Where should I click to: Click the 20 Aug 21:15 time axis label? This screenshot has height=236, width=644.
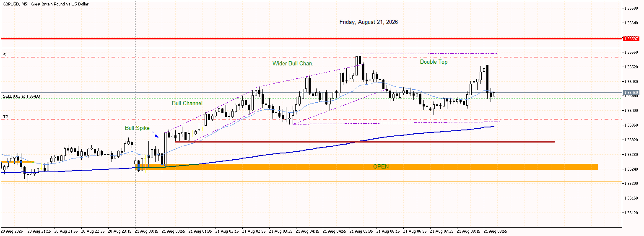point(40,231)
